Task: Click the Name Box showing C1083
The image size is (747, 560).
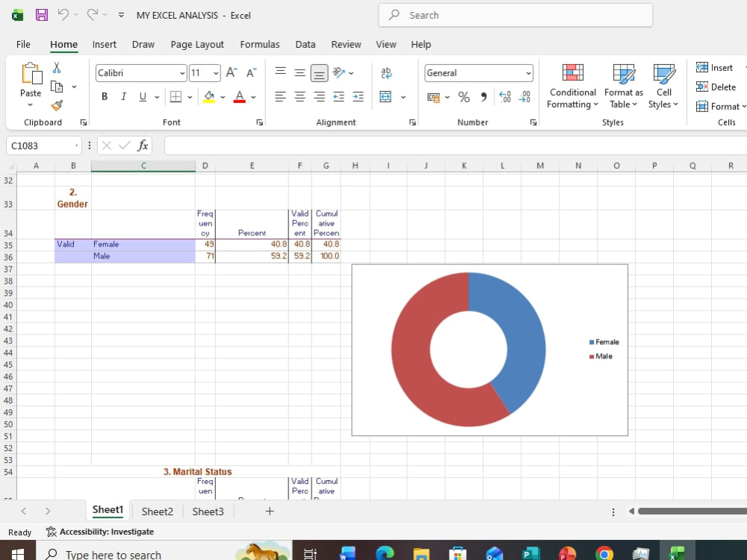Action: tap(43, 146)
